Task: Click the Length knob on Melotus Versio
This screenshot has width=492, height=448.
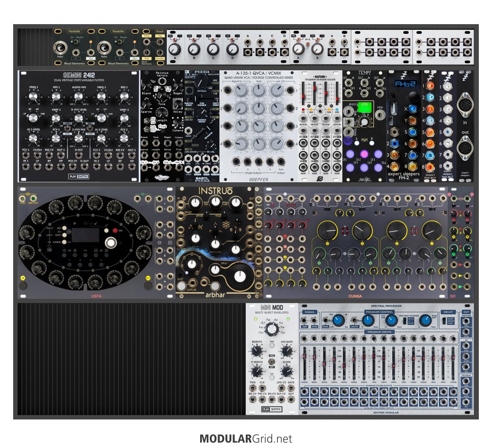Action: [x=162, y=112]
